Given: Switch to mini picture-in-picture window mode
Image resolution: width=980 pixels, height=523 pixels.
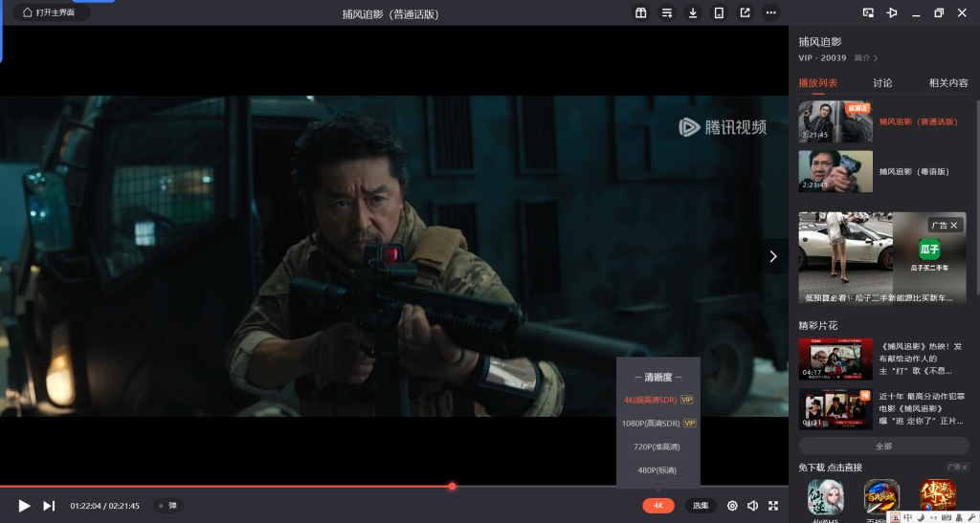Looking at the screenshot, I should [x=868, y=12].
